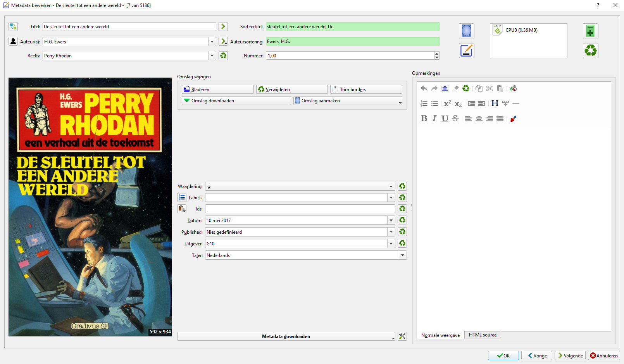Set metadata from format using the pencil icon
The height and width of the screenshot is (364, 624).
467,50
